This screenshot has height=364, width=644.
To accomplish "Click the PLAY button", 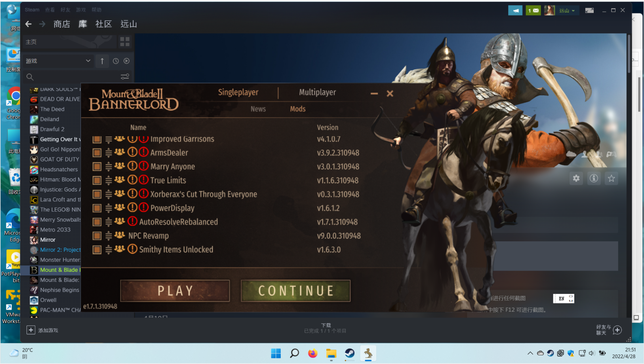I will (x=175, y=291).
